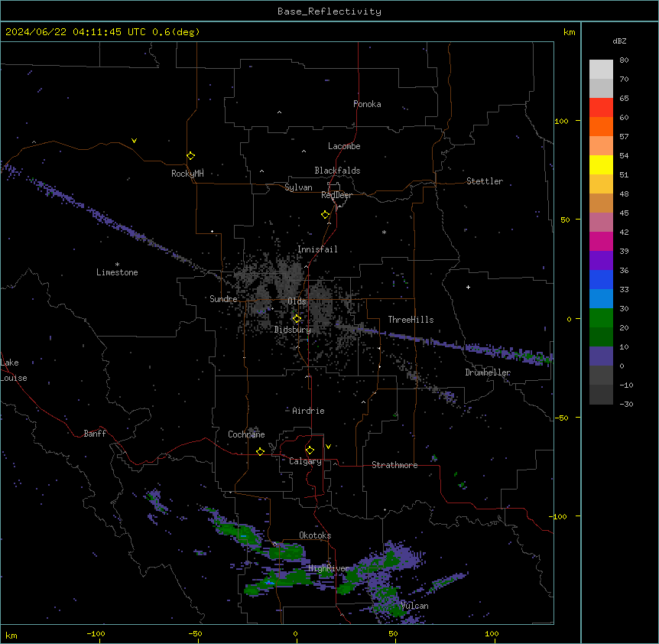
Task: Click the yellow v marker northwest of RockyMH
Action: click(134, 141)
